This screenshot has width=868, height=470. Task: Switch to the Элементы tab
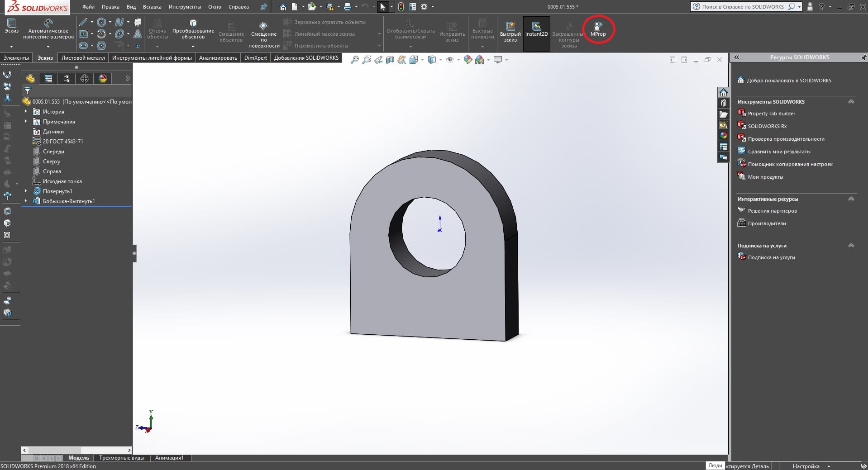pyautogui.click(x=16, y=58)
